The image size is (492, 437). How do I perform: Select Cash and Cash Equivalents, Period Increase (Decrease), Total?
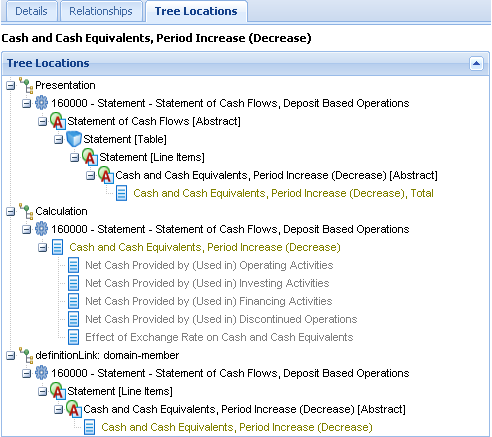click(x=283, y=193)
